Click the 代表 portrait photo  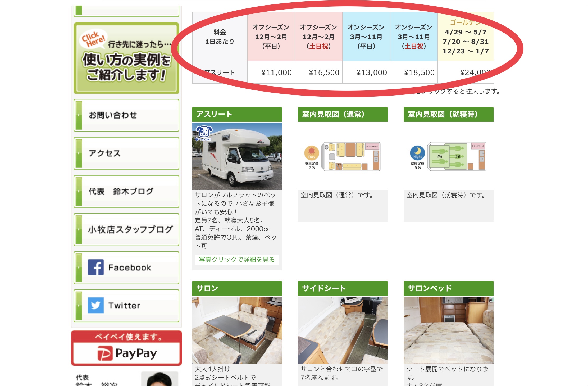159,379
